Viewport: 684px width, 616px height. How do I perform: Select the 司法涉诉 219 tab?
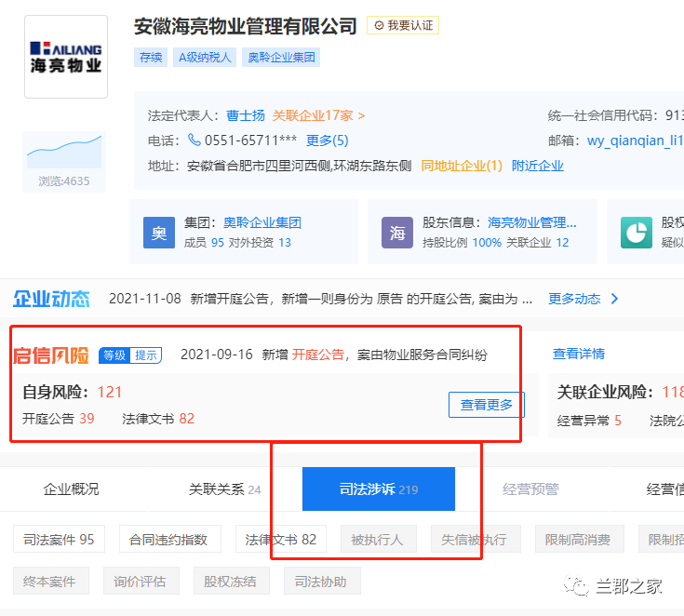(x=378, y=489)
